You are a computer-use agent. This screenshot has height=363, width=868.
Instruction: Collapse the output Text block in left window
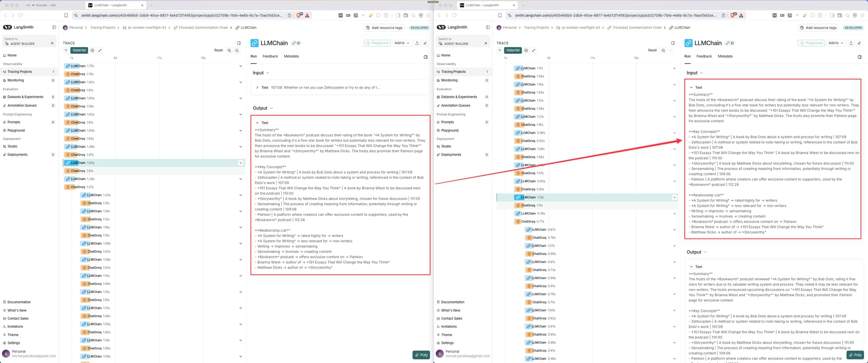click(x=262, y=123)
